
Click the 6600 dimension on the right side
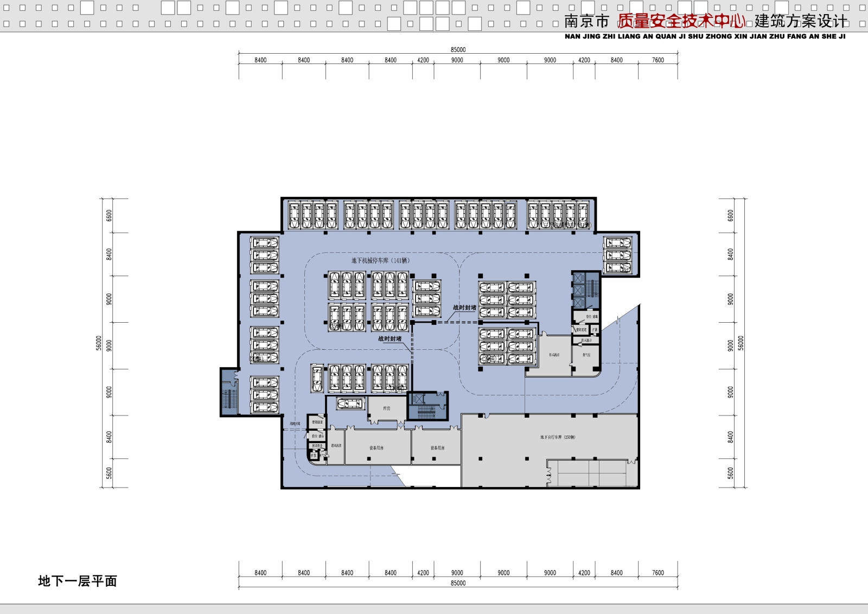coord(730,215)
